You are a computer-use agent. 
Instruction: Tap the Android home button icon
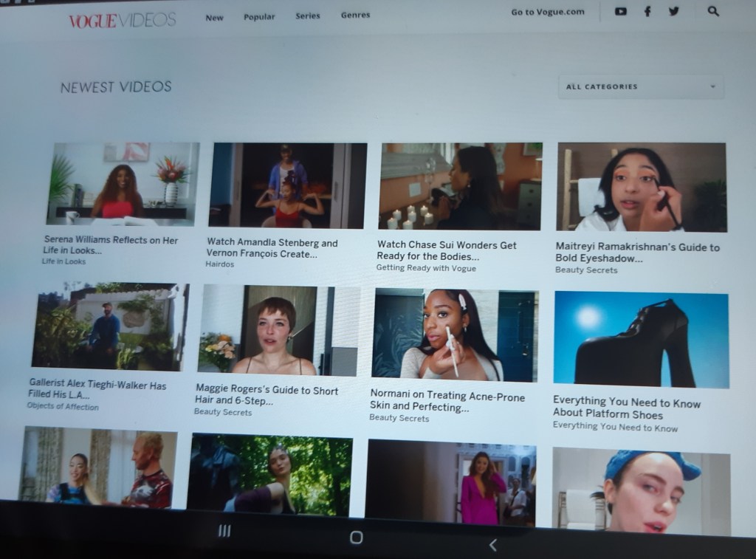point(356,538)
